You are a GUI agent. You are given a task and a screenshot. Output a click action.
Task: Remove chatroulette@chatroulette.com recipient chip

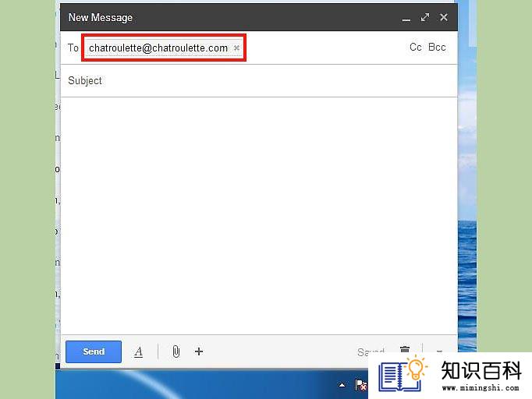pyautogui.click(x=236, y=48)
